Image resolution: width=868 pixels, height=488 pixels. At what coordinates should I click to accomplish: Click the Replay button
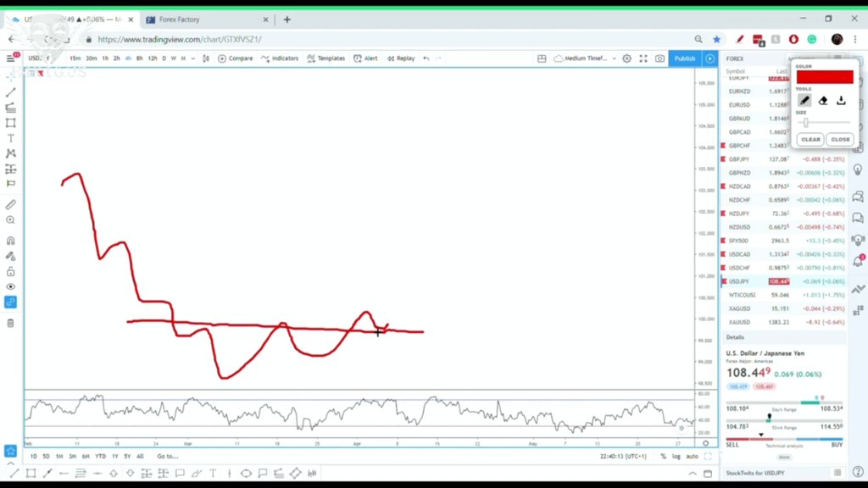(x=401, y=58)
